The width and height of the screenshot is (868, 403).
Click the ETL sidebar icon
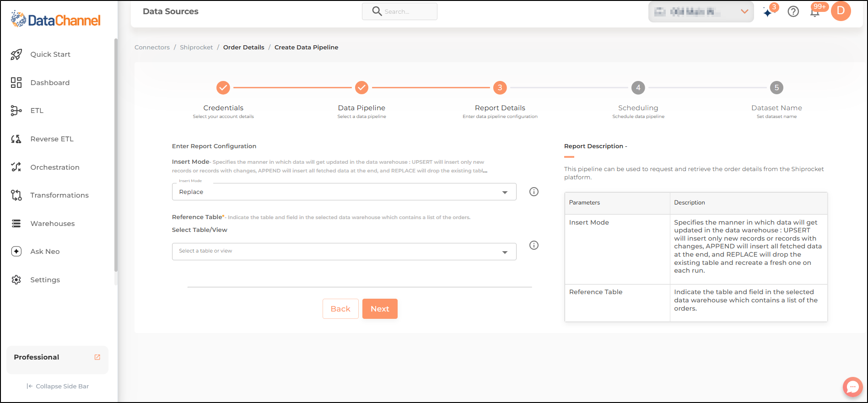(16, 111)
